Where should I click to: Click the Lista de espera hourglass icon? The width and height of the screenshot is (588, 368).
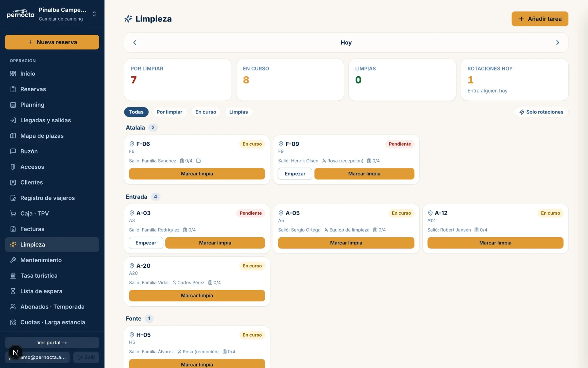coord(13,291)
